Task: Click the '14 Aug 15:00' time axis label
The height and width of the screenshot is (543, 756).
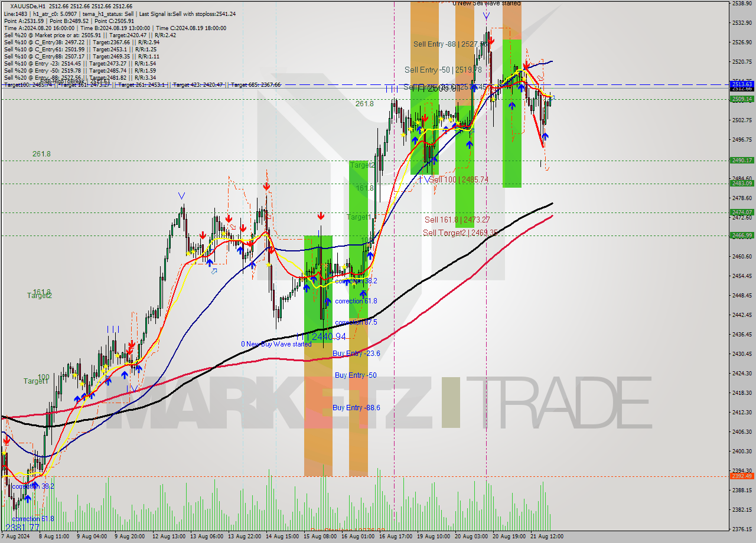Action: (x=282, y=537)
